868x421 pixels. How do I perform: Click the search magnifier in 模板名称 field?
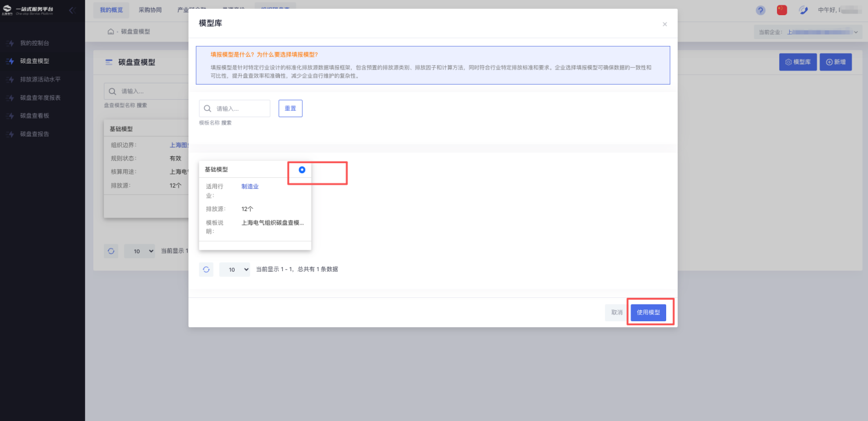click(x=207, y=108)
